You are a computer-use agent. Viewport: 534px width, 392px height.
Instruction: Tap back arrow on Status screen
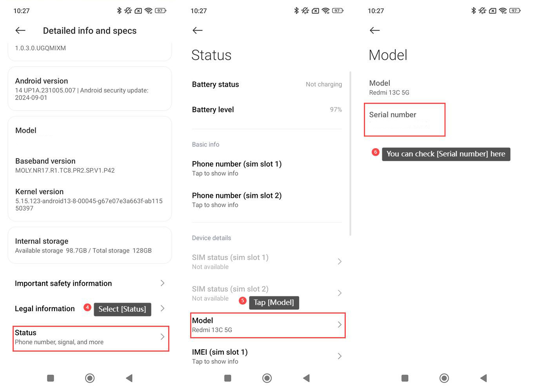198,31
